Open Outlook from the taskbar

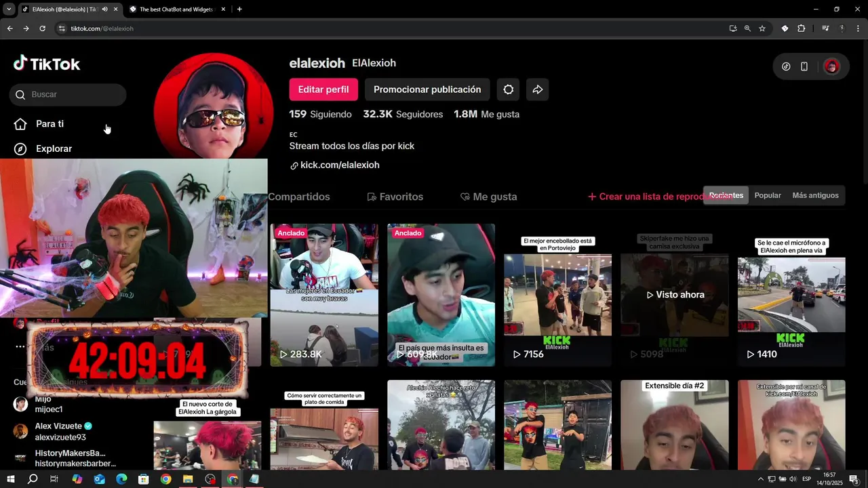click(99, 479)
